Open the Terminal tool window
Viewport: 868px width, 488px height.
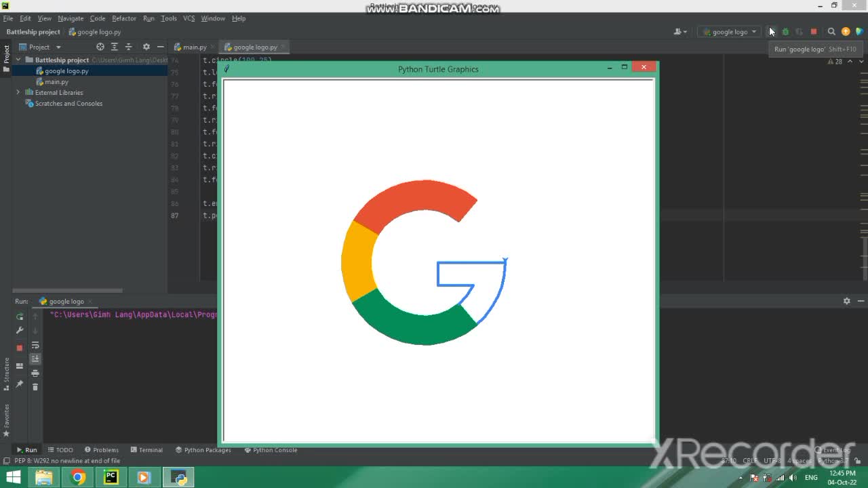tap(146, 450)
